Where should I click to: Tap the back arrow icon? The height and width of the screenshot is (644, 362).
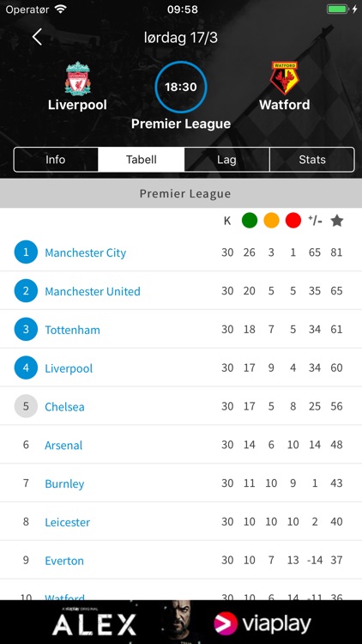click(37, 38)
